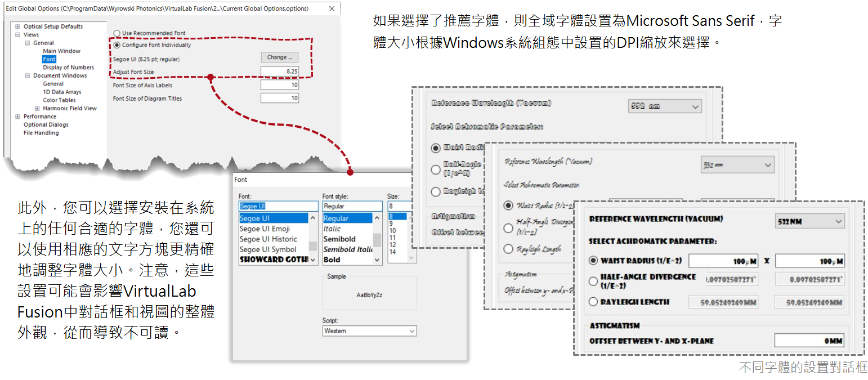This screenshot has height=380, width=868.
Task: Collapse the General node under Views
Action: point(28,43)
